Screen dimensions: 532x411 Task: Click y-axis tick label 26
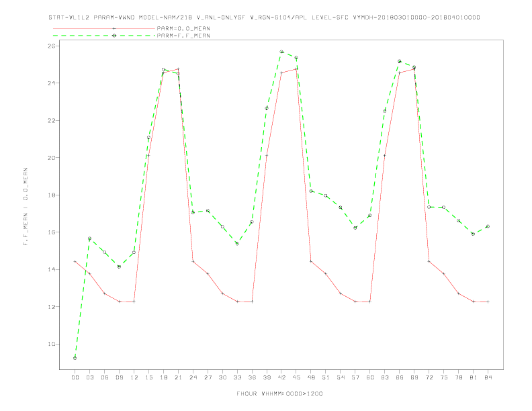pos(52,46)
